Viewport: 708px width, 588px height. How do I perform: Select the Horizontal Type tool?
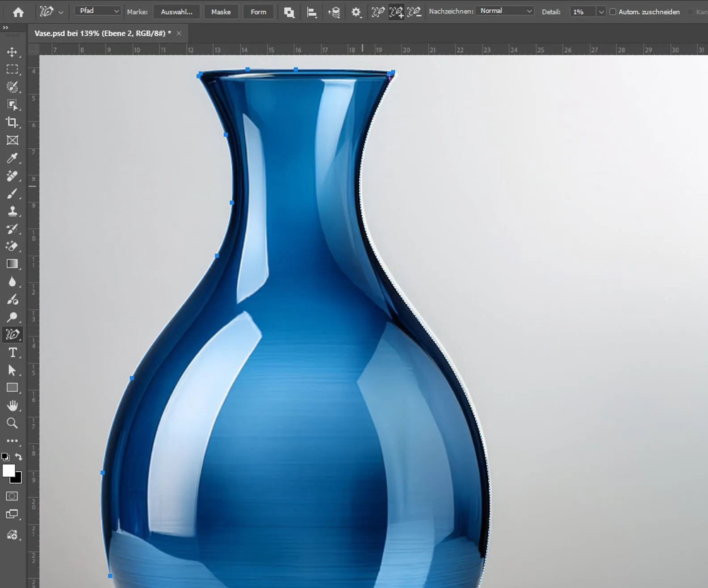pyautogui.click(x=12, y=353)
